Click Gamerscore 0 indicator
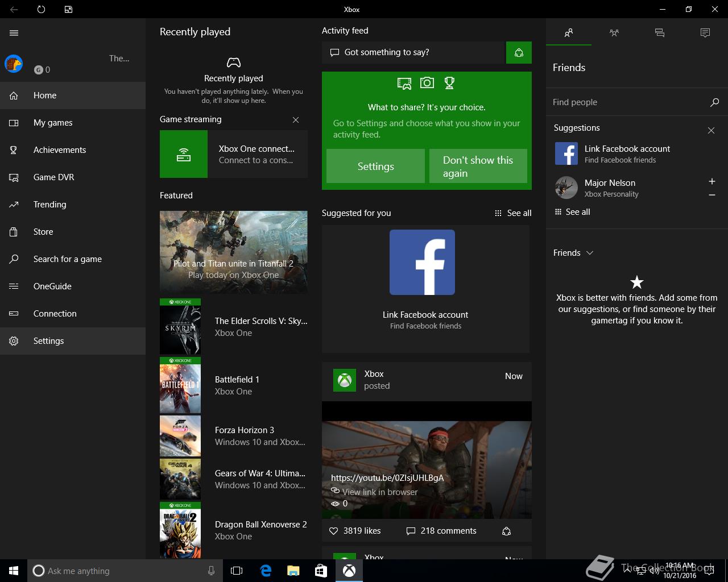 pyautogui.click(x=42, y=70)
